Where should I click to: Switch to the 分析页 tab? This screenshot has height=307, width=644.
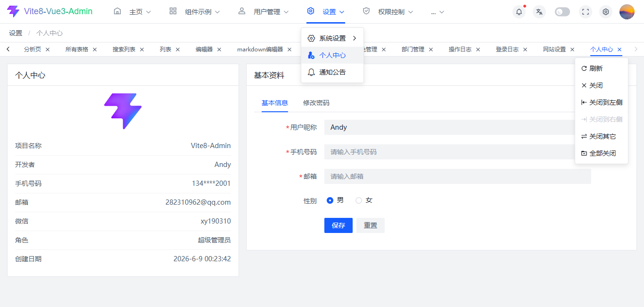click(33, 50)
